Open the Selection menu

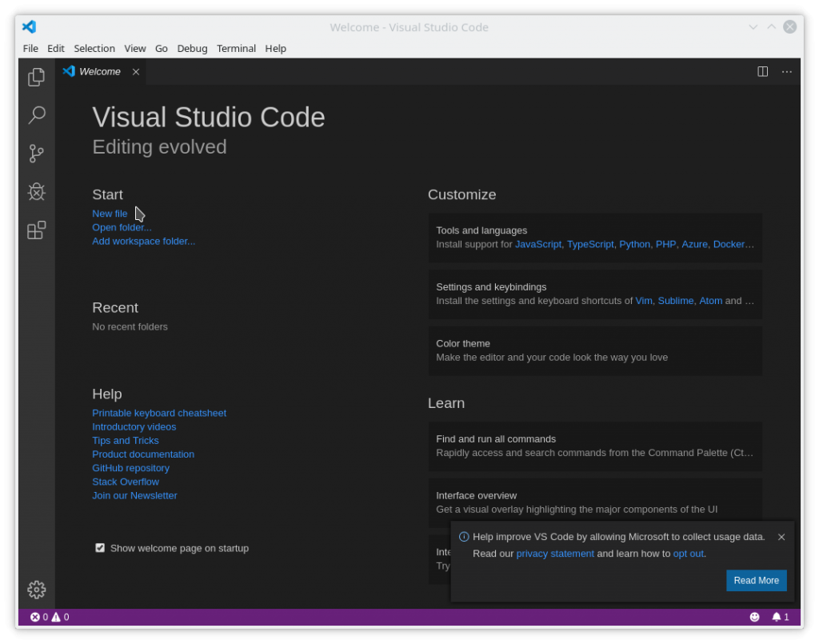(x=94, y=48)
